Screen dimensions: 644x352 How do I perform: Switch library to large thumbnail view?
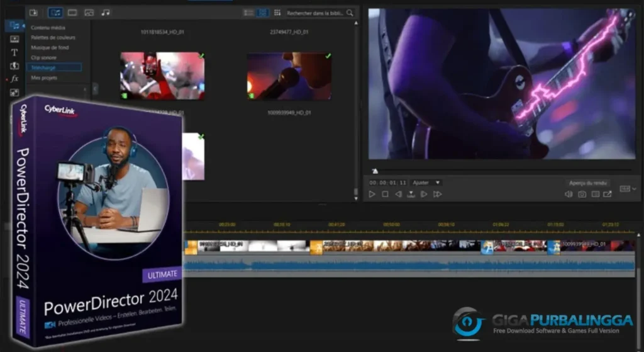tap(262, 13)
